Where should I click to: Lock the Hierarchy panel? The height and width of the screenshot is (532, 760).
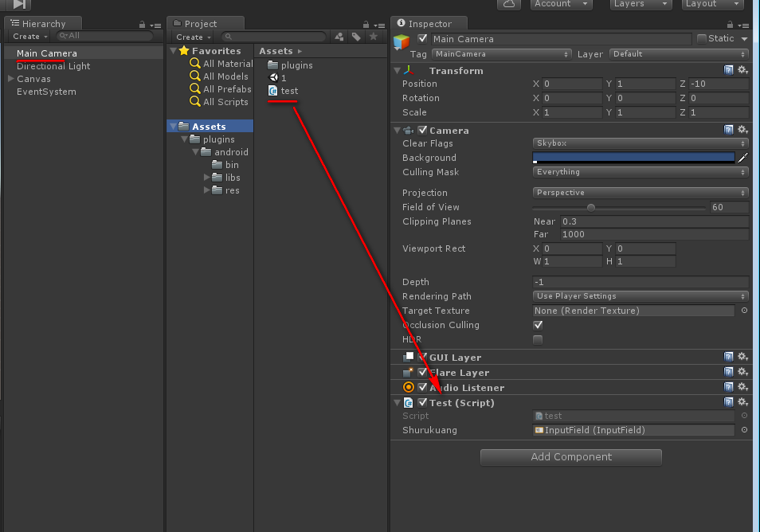click(x=142, y=25)
